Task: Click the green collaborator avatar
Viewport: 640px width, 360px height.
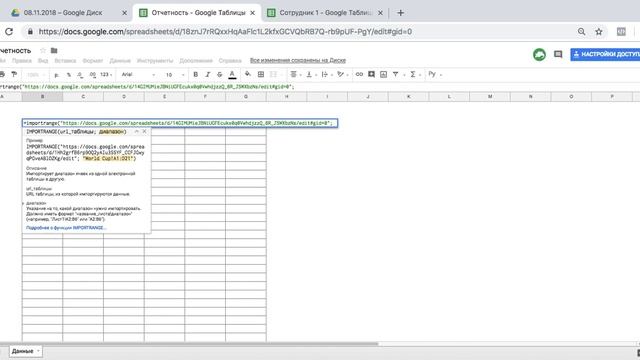Action: point(539,54)
